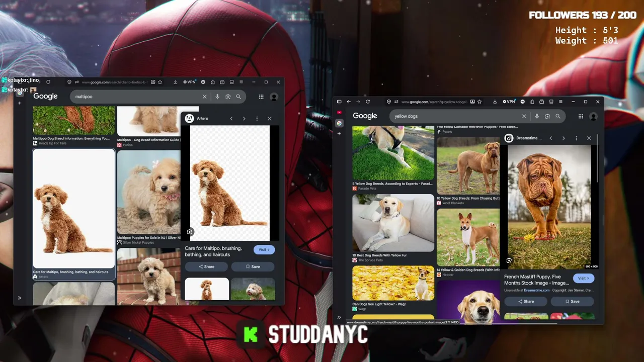
Task: Clear the yellow dogs search text
Action: click(524, 116)
